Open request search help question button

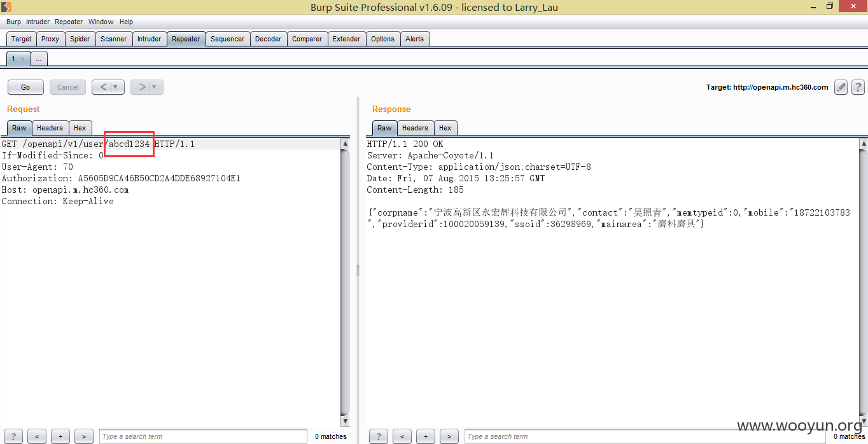[x=13, y=436]
